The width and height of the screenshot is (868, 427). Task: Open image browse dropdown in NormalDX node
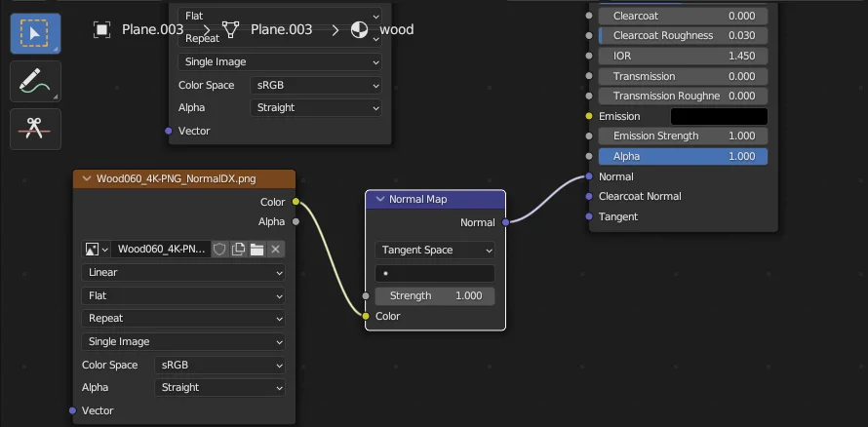96,249
